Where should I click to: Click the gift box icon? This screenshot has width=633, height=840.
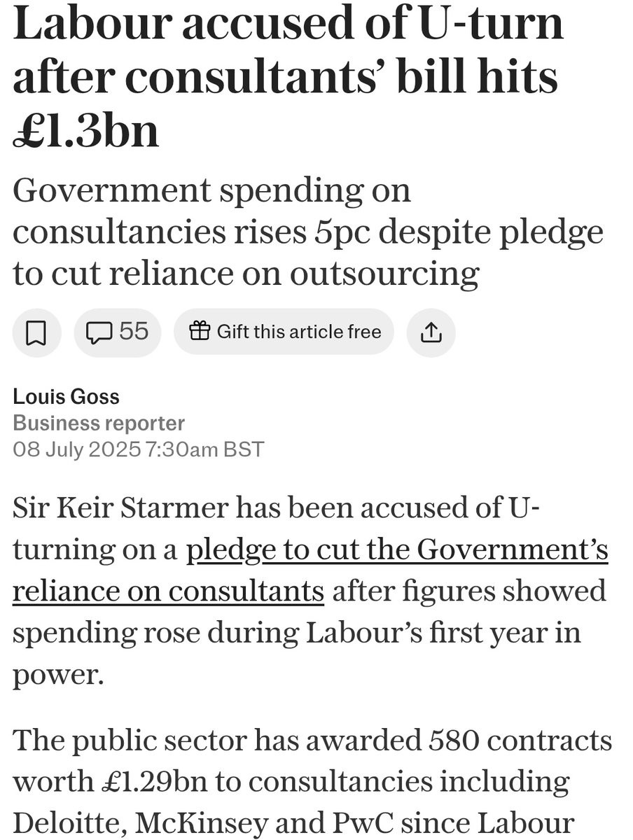point(200,331)
